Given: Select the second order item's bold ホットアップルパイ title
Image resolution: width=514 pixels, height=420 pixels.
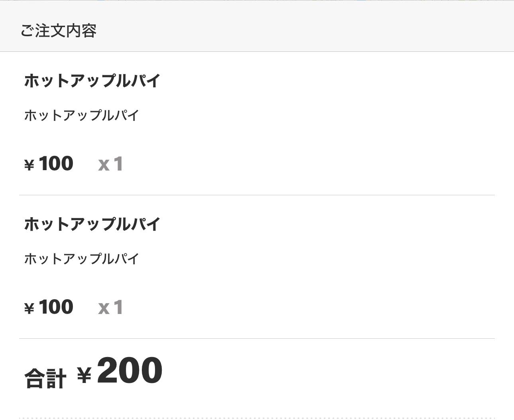Looking at the screenshot, I should tap(92, 224).
